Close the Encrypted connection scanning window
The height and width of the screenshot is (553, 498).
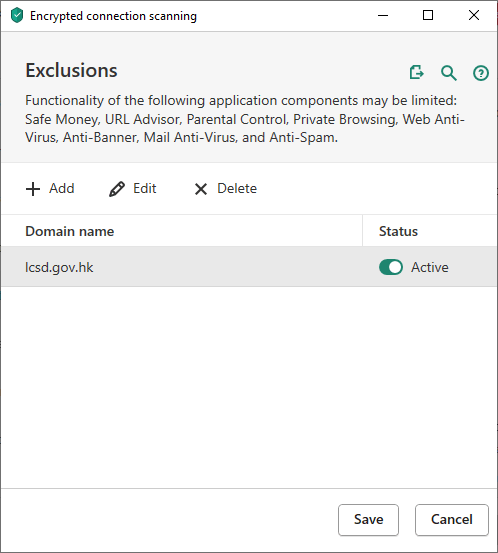(x=474, y=16)
